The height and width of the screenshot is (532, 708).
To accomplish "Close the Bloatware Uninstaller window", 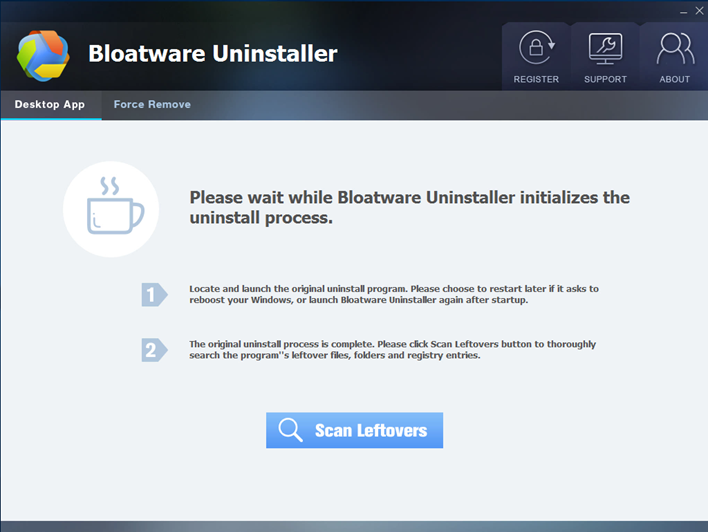I will coord(699,11).
